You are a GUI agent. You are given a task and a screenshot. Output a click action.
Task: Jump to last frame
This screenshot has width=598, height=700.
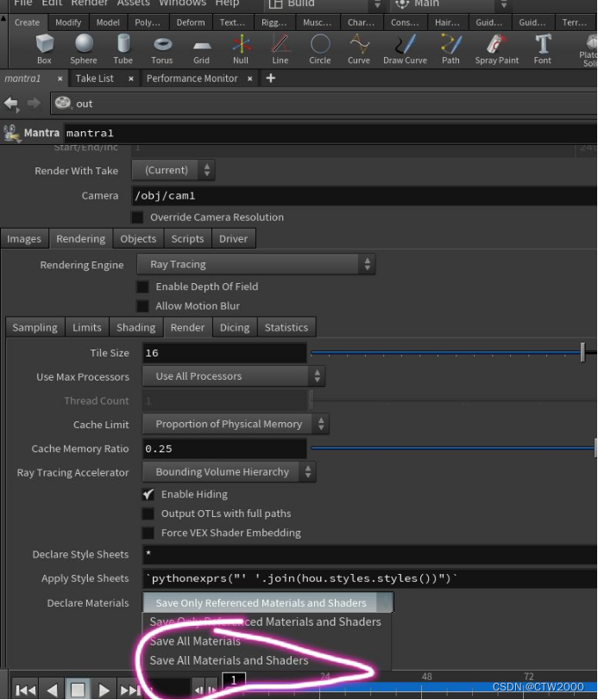129,691
